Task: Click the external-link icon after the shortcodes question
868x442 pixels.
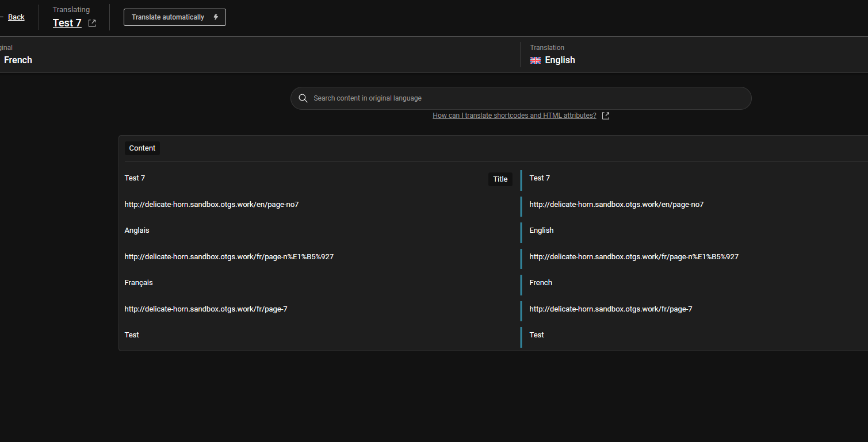Action: [605, 115]
